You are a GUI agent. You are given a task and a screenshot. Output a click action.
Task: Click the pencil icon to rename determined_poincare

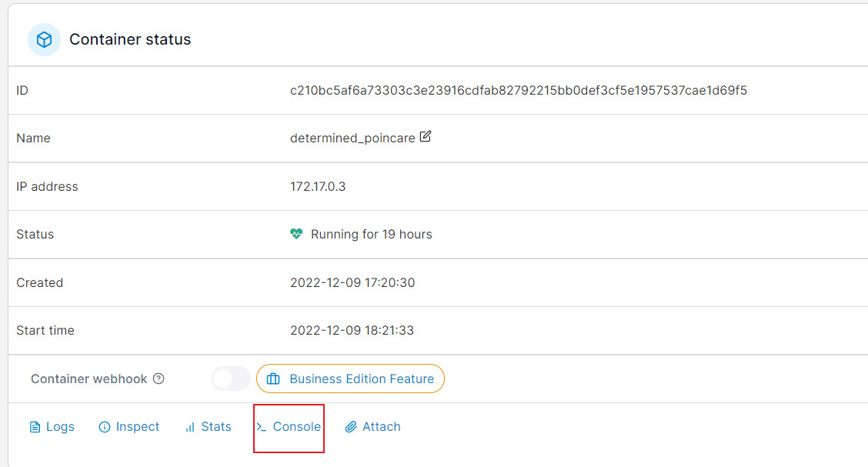(425, 137)
